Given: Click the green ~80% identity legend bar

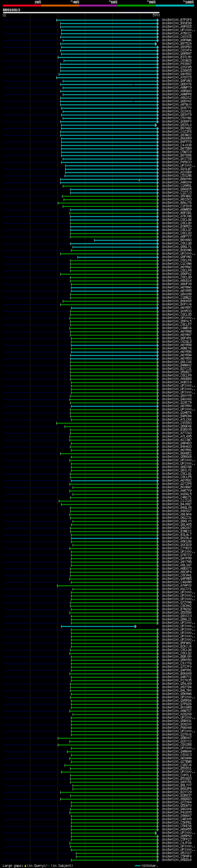Looking at the screenshot, I should [x=137, y=6].
